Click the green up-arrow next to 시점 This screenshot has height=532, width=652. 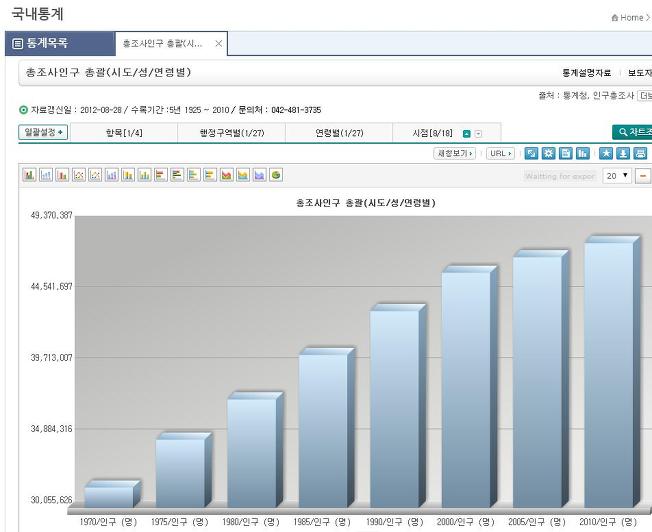pyautogui.click(x=467, y=134)
